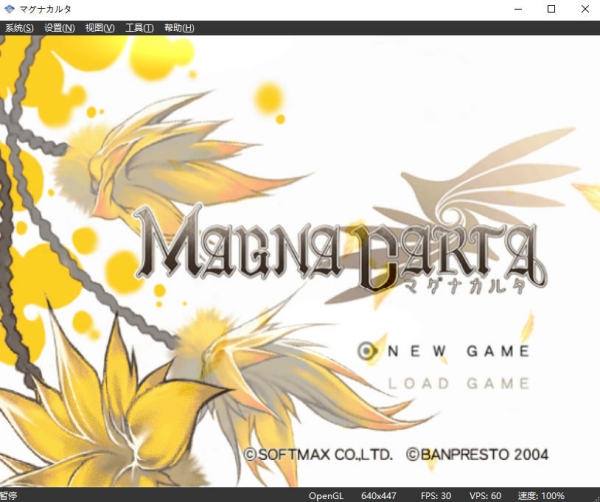
Task: Click the ©BANPRESTO 2004 copyright text
Action: [x=477, y=455]
